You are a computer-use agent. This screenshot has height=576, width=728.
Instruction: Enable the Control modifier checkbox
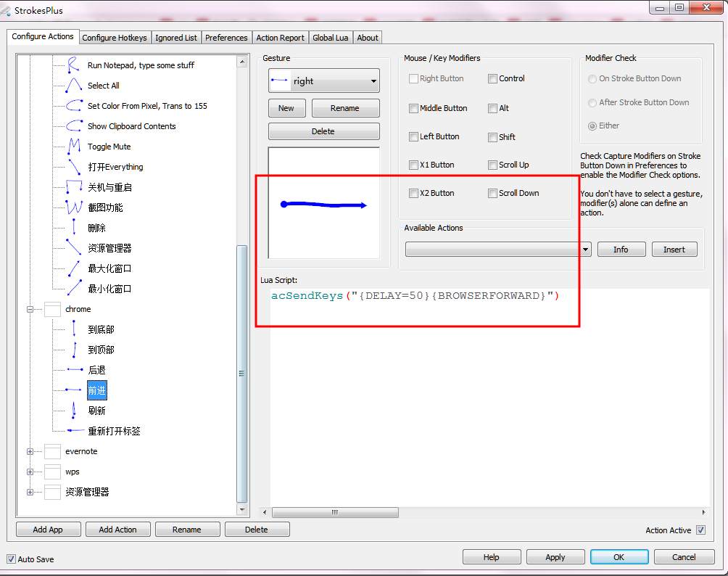click(492, 78)
